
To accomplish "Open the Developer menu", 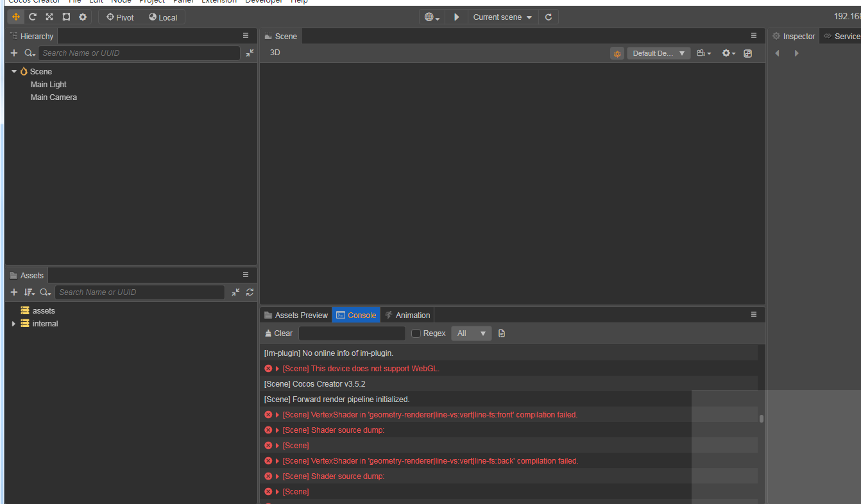I will click(x=263, y=2).
